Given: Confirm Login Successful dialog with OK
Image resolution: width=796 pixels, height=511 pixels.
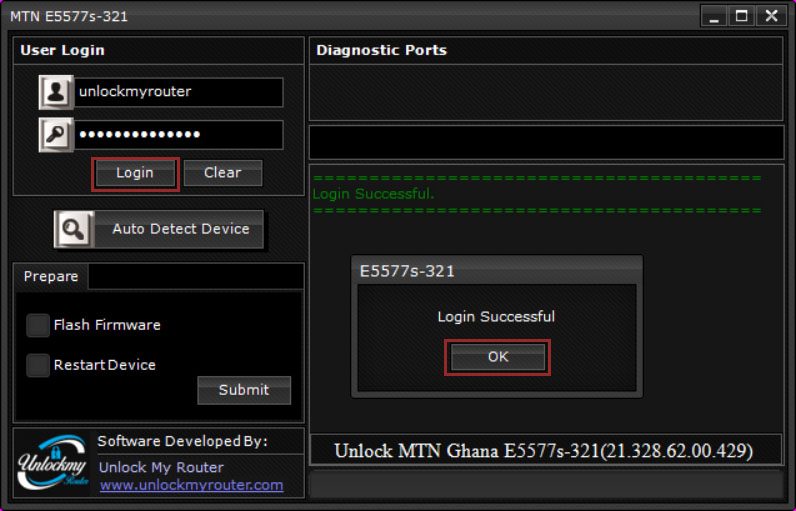Looking at the screenshot, I should (498, 357).
